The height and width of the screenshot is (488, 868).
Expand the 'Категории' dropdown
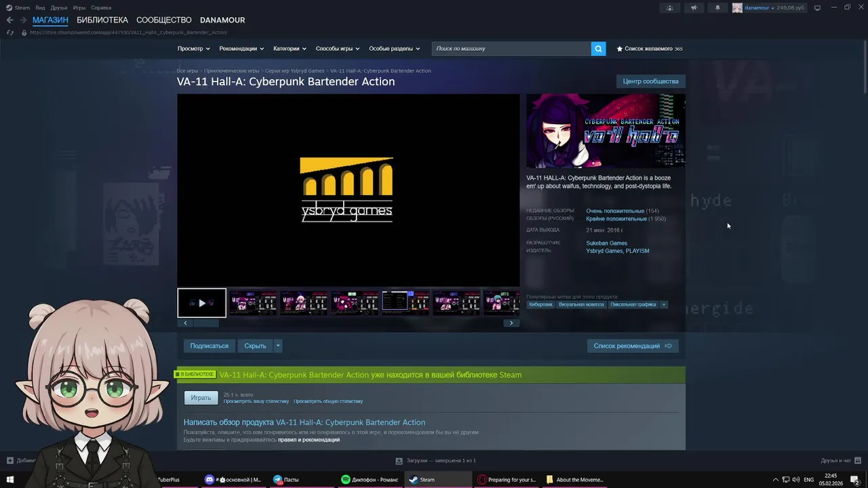(290, 49)
